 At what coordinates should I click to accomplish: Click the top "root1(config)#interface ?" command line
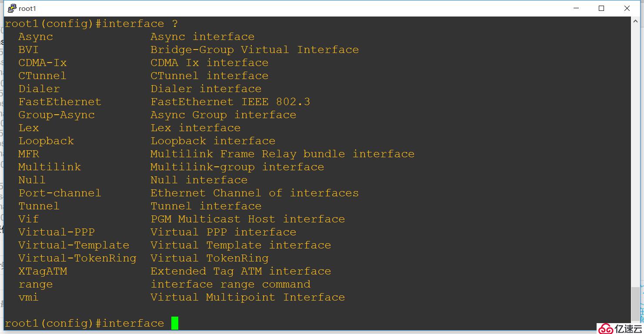pos(91,24)
